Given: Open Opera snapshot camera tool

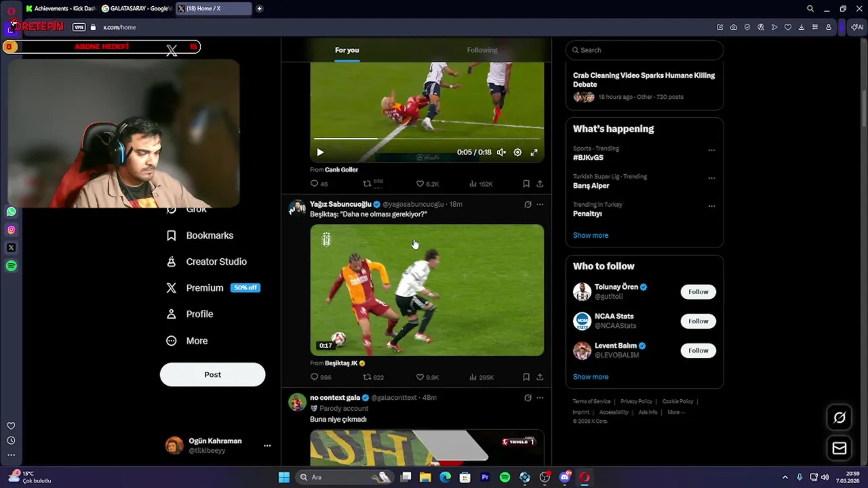Looking at the screenshot, I should [x=734, y=27].
